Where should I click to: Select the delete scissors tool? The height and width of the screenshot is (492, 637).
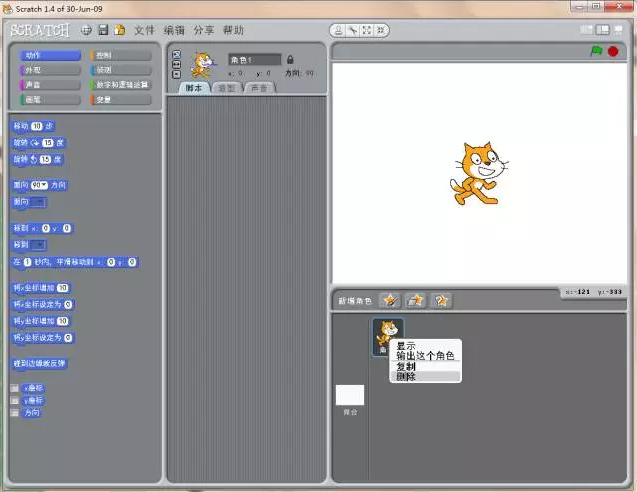353,30
